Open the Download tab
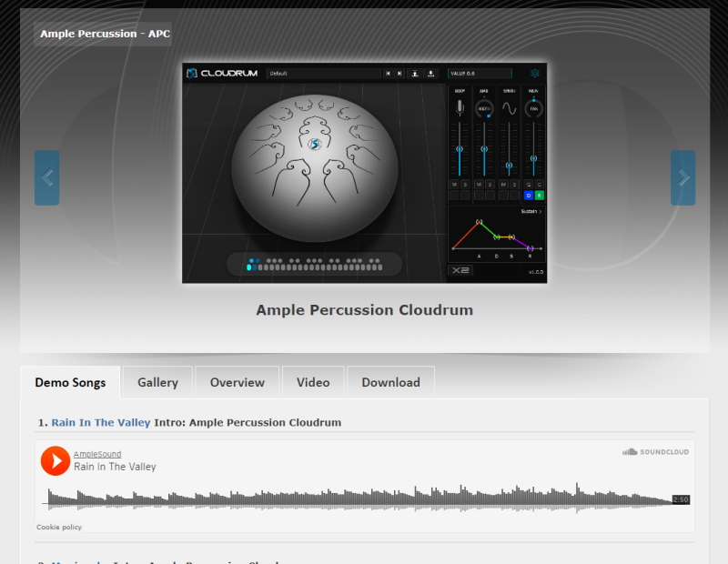The image size is (728, 564). coord(391,382)
